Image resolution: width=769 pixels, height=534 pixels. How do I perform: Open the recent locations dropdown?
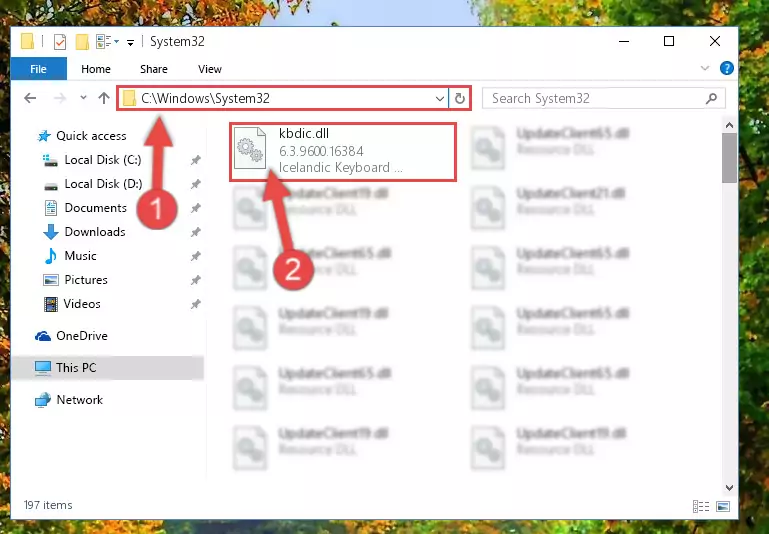point(83,98)
